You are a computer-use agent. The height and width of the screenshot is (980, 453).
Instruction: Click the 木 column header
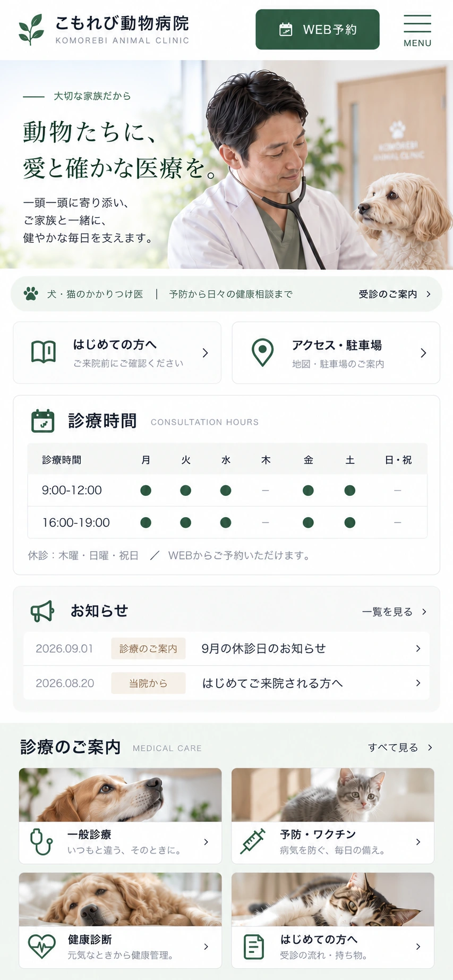point(266,460)
